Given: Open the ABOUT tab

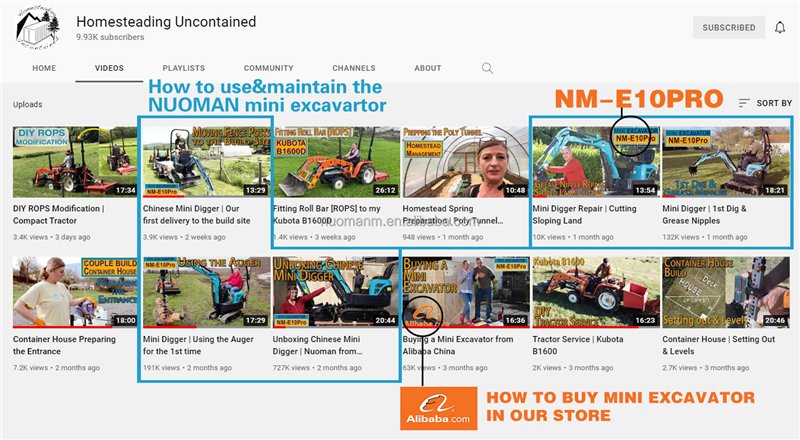Looking at the screenshot, I should click(x=428, y=68).
